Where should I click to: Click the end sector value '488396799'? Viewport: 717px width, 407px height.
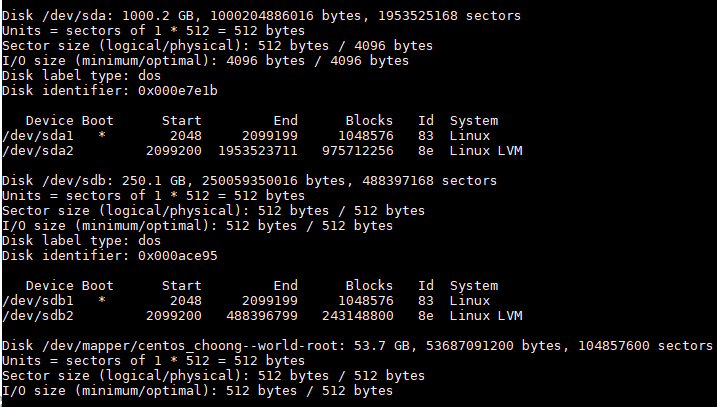(262, 316)
